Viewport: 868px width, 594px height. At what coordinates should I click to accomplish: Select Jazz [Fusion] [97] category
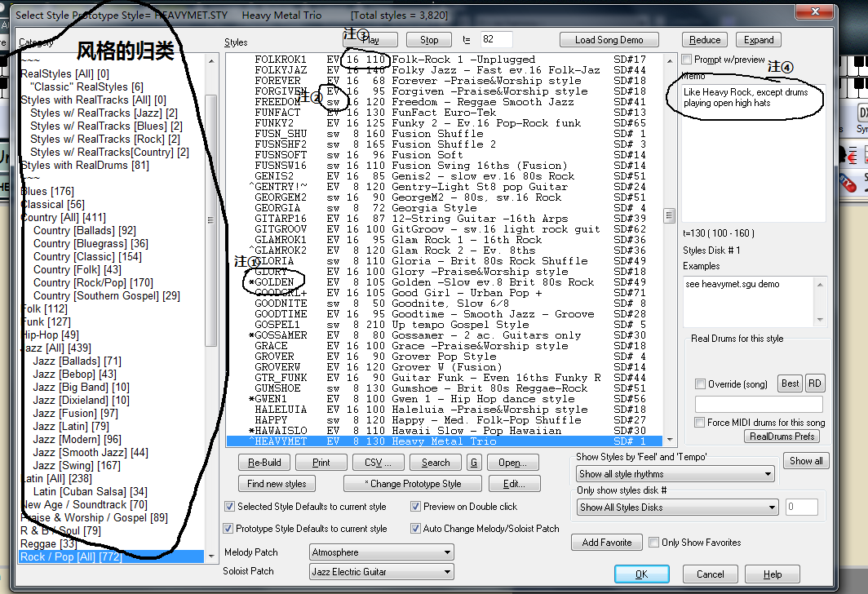point(75,413)
